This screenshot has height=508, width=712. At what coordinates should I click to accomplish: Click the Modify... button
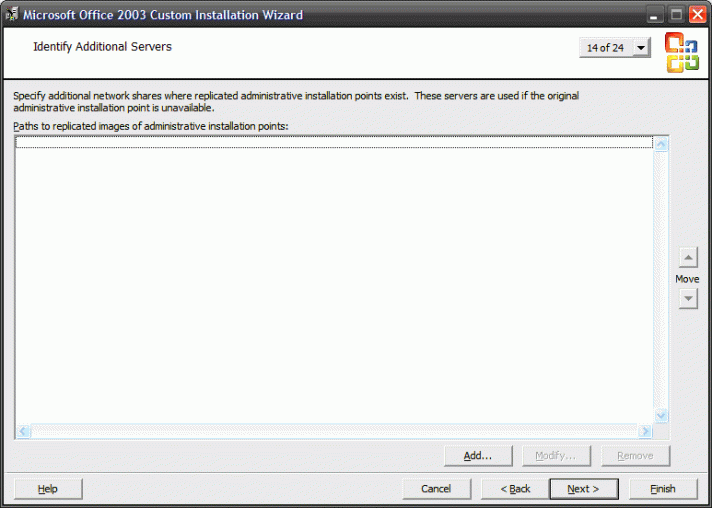click(x=556, y=455)
